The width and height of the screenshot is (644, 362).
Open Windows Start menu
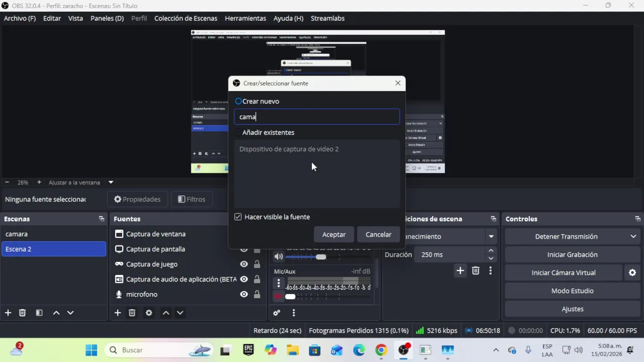[91, 350]
